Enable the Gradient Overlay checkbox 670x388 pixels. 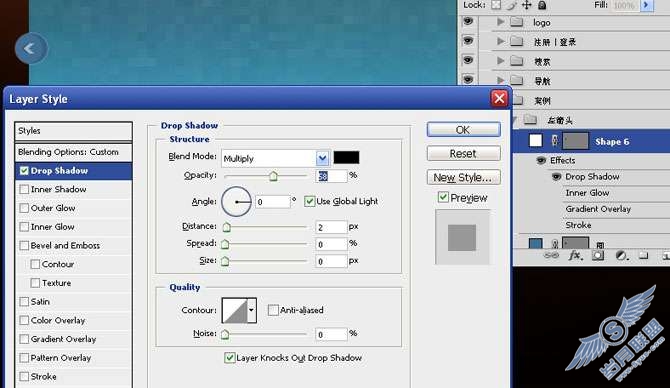tap(24, 339)
